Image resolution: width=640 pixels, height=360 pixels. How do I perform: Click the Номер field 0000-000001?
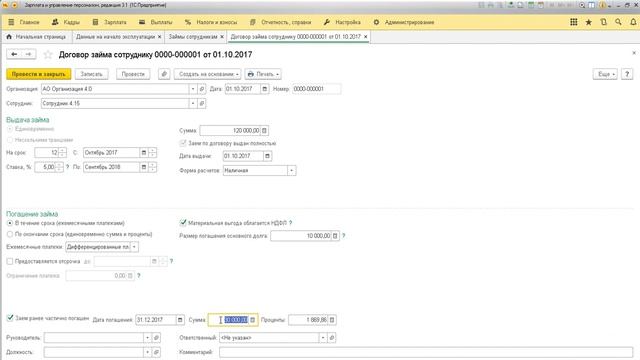pos(317,89)
